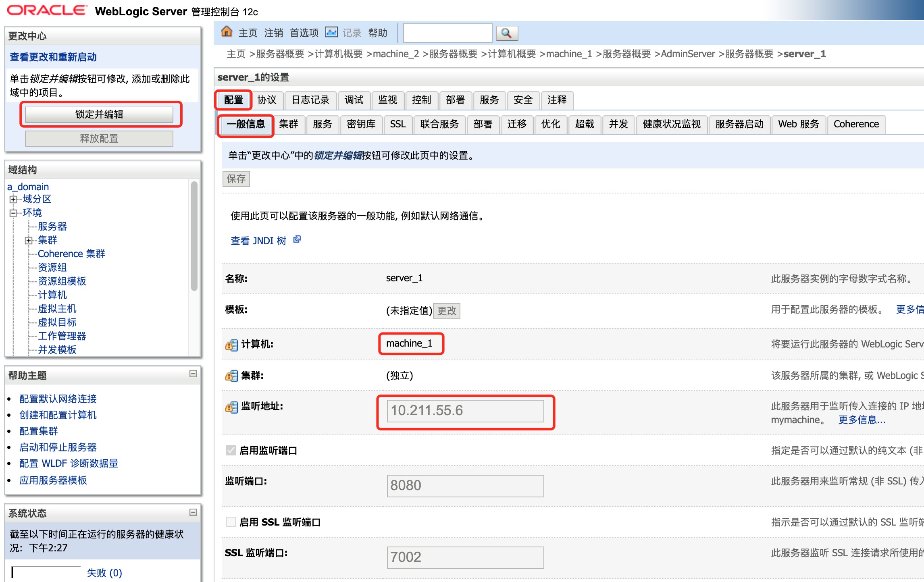Select 计算机 in domain tree
This screenshot has width=924, height=582.
[x=52, y=295]
